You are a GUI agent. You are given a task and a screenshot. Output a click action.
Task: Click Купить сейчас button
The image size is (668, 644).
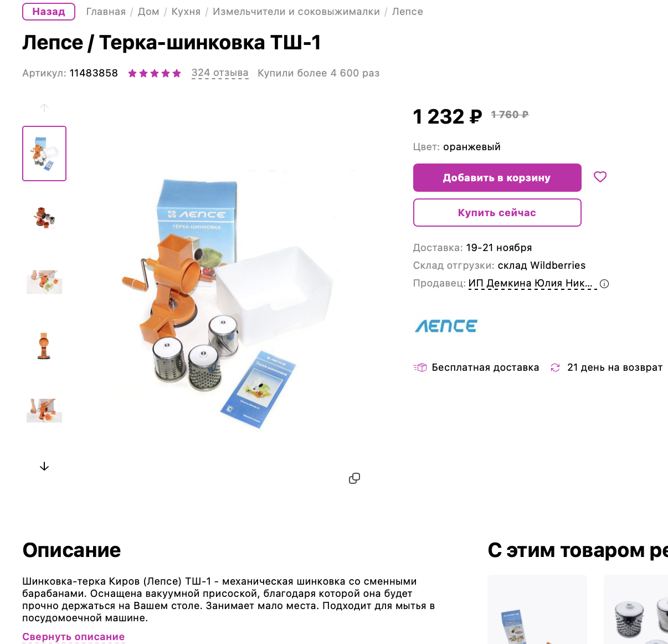[497, 212]
